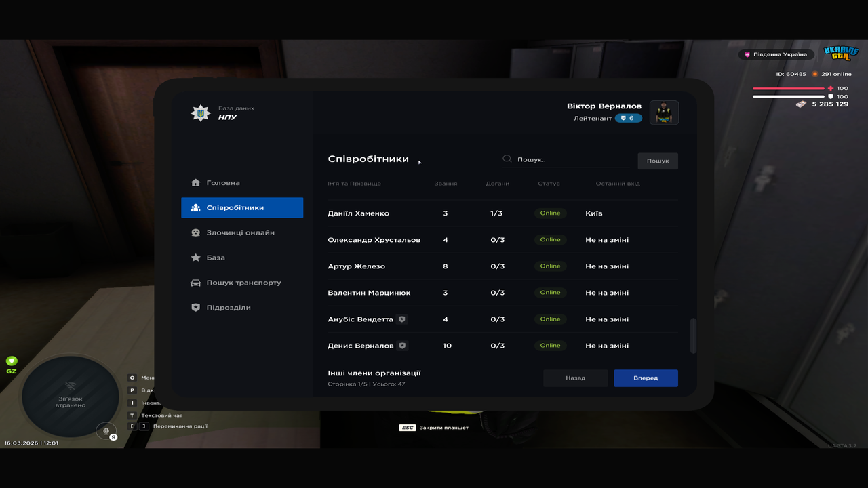The image size is (868, 488).
Task: Click the Звання column header
Action: (x=446, y=184)
